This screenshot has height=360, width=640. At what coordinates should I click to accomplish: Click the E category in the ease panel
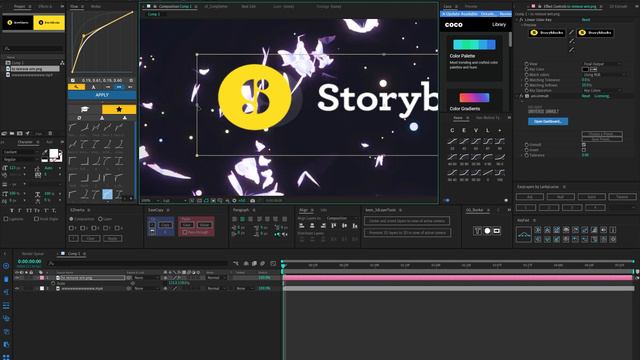pyautogui.click(x=464, y=130)
